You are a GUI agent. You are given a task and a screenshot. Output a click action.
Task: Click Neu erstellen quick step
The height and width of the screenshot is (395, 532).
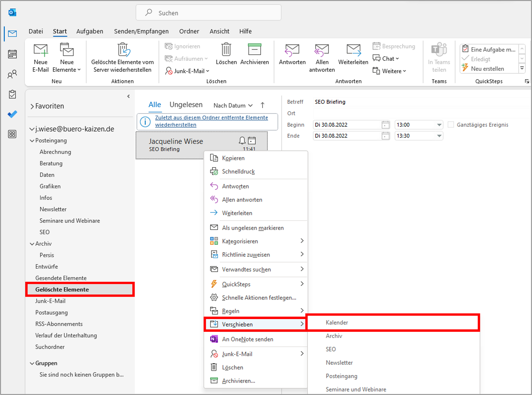pos(487,68)
